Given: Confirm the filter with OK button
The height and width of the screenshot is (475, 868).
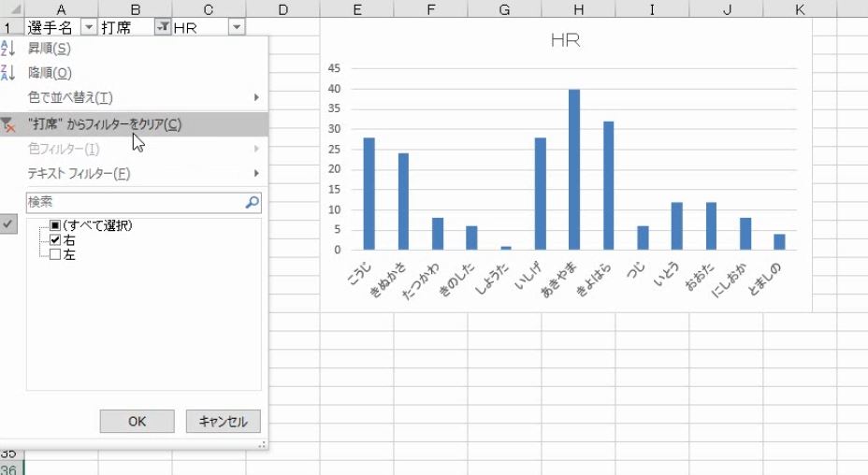Looking at the screenshot, I should click(x=137, y=422).
